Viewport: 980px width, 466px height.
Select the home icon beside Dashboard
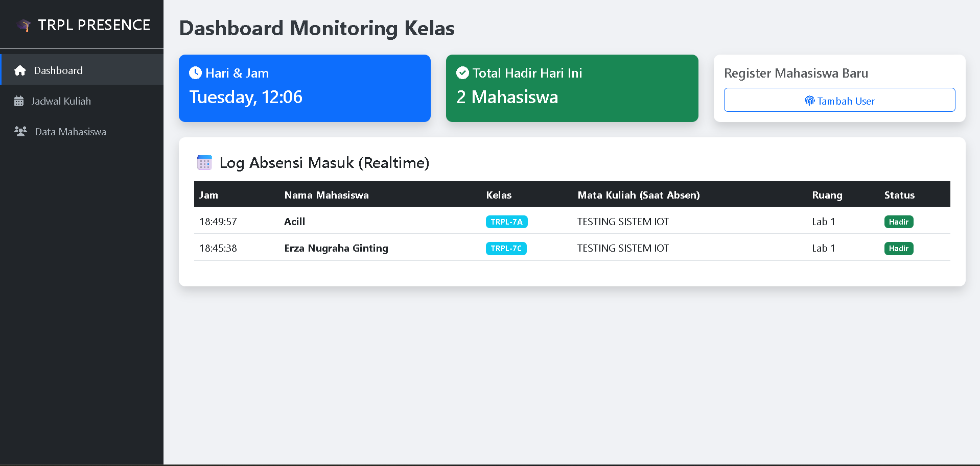[20, 70]
